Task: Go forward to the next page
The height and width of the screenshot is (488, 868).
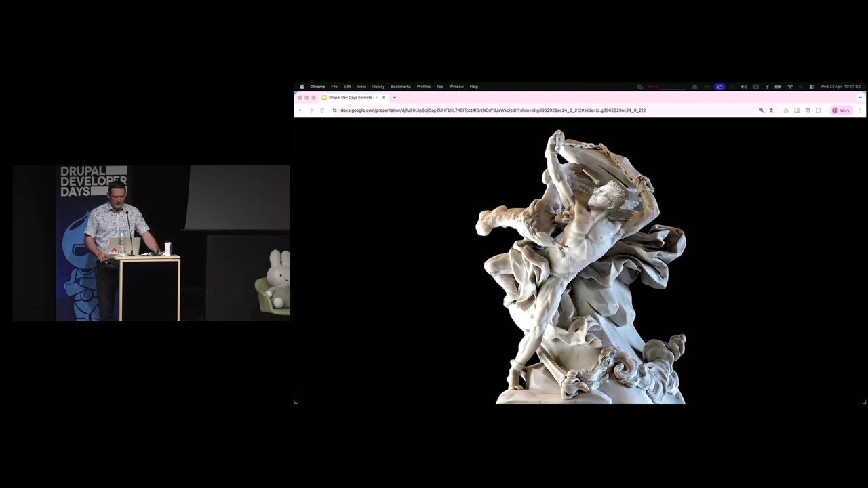Action: pyautogui.click(x=311, y=110)
